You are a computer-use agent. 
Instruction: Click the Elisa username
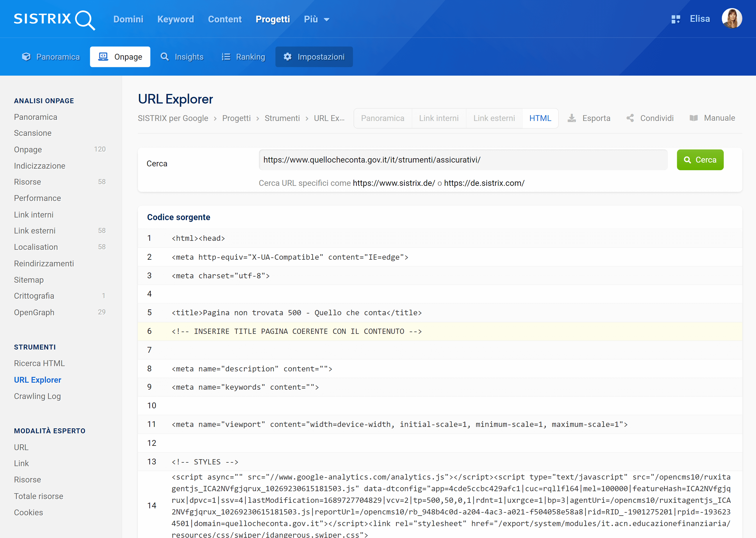click(x=700, y=19)
